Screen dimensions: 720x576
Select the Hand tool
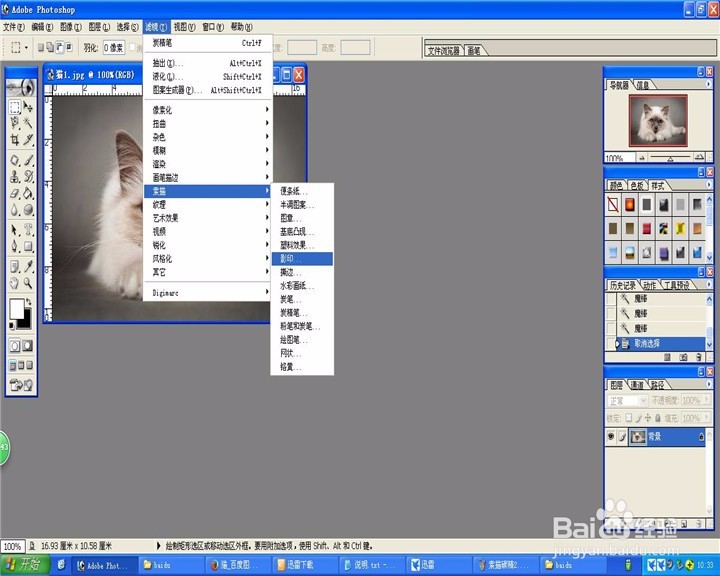tap(15, 283)
